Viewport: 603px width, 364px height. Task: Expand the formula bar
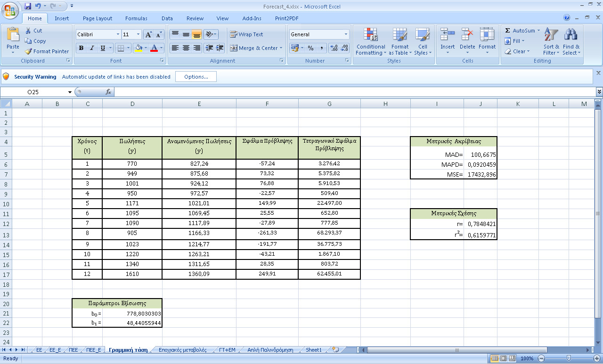pyautogui.click(x=599, y=92)
